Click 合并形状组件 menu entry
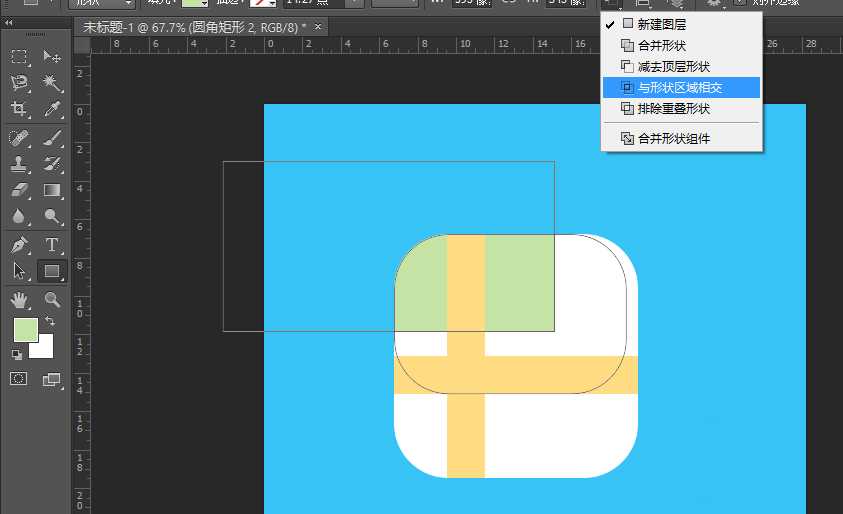The width and height of the screenshot is (843, 514). [x=674, y=139]
